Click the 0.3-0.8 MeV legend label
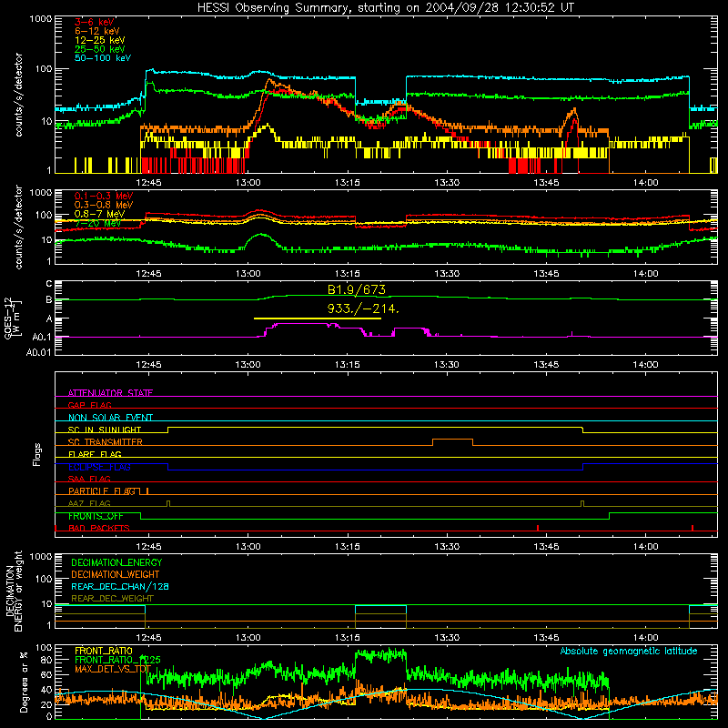The width and height of the screenshot is (728, 728). point(104,205)
